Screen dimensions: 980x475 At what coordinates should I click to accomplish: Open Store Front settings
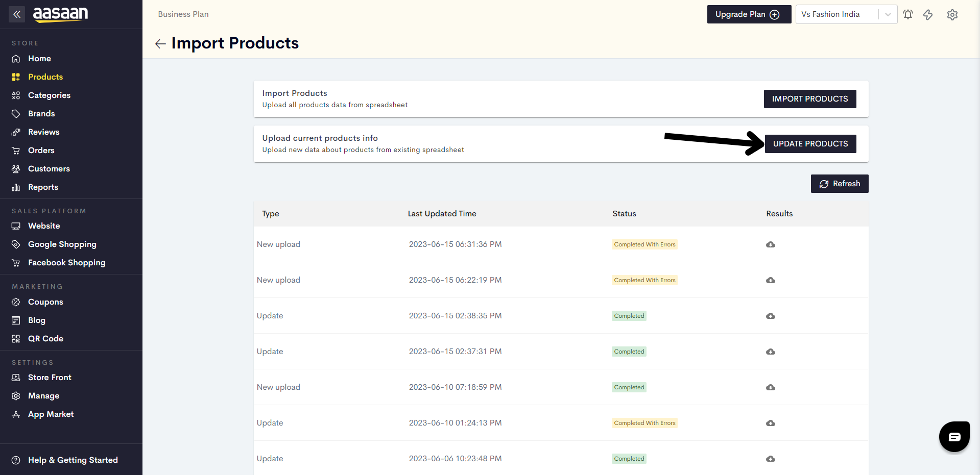click(x=50, y=378)
